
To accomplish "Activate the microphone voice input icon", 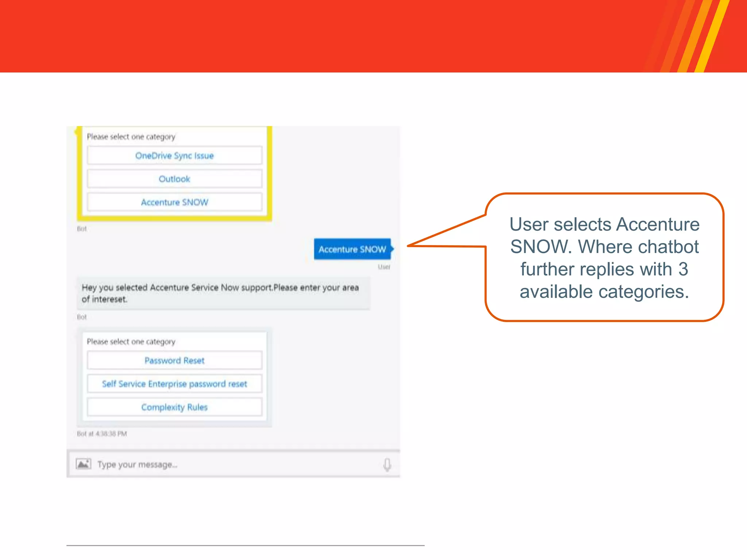I will 387,465.
